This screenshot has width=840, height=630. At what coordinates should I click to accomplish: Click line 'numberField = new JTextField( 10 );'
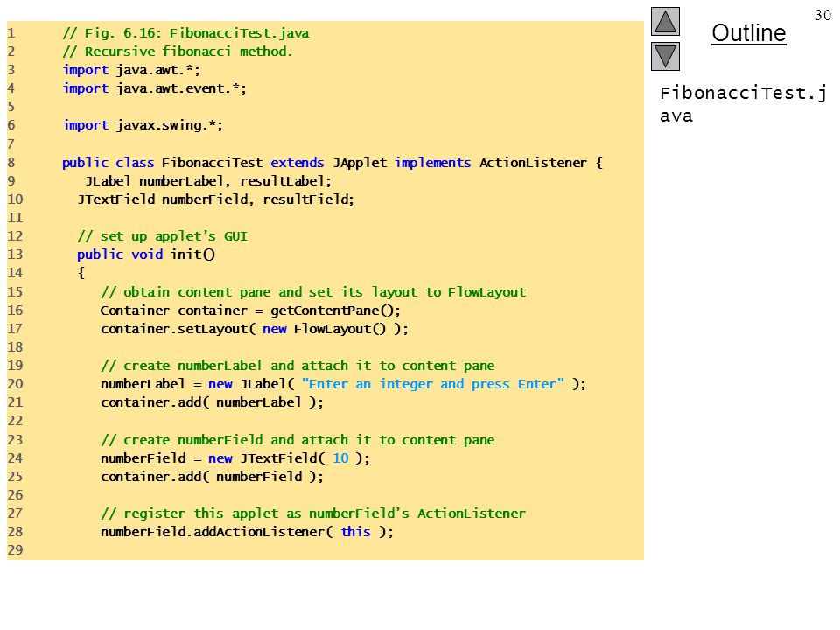pos(235,458)
